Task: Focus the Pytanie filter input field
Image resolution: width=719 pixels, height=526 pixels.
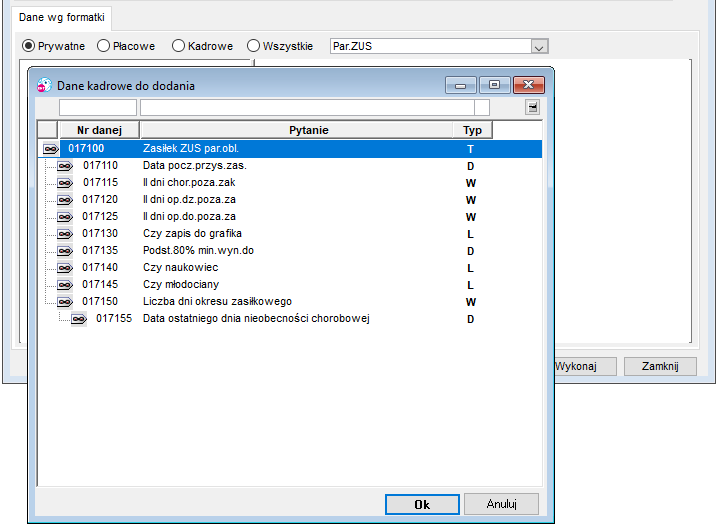Action: (307, 108)
